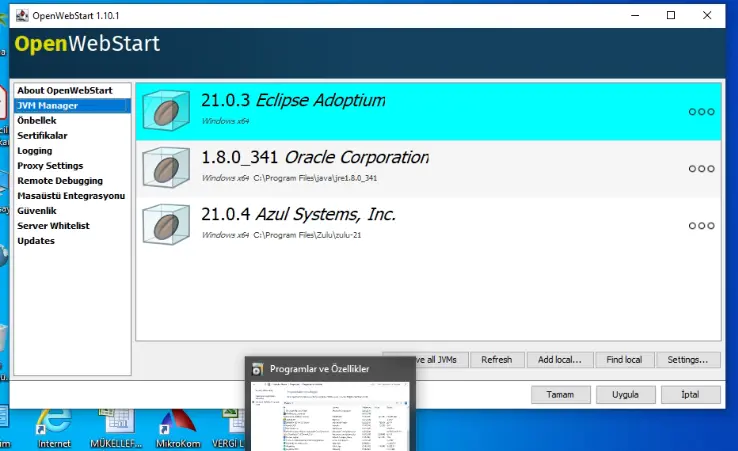The width and height of the screenshot is (738, 451).
Task: Open options dots for 1.8.0_341 Oracle
Action: (x=701, y=169)
